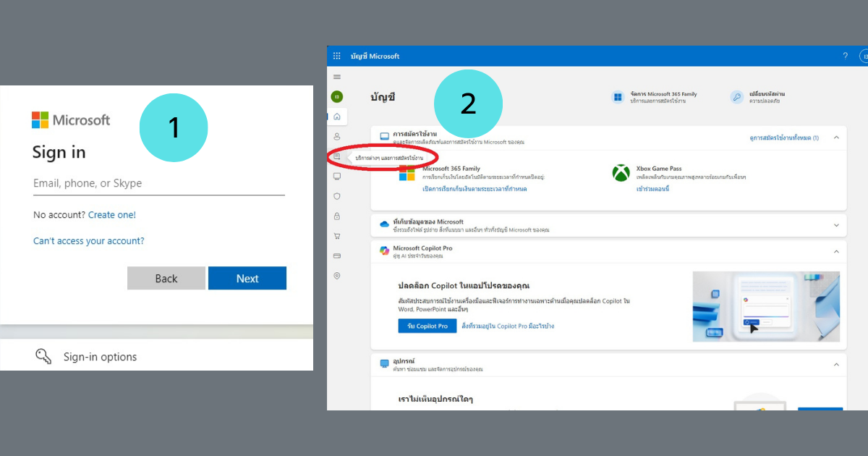Open เปลี่ยนรหัสผ่าน change password shortcut
Screen dimensions: 868x456
pos(757,97)
